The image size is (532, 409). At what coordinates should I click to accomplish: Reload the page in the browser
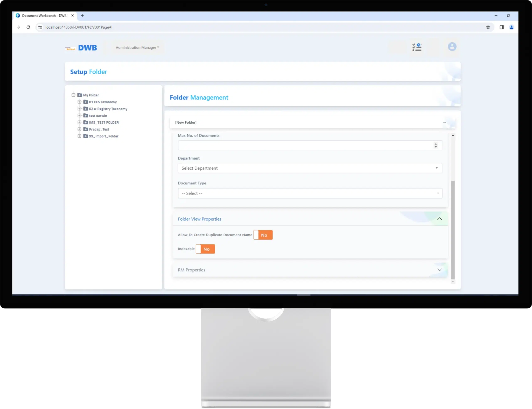point(28,27)
